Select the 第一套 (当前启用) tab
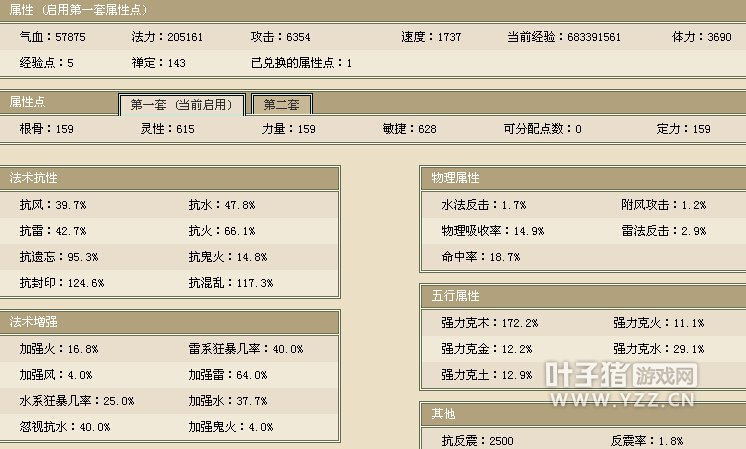Screen dimensions: 746x449 [181, 105]
